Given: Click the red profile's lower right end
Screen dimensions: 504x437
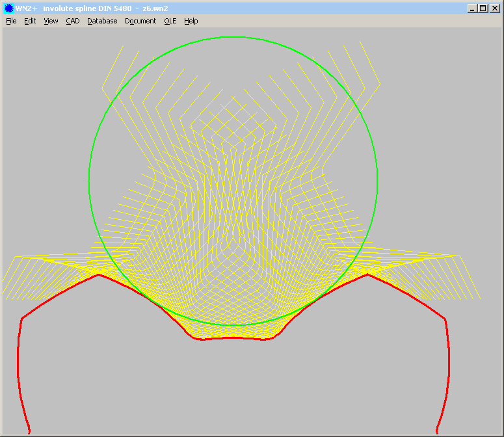Looking at the screenshot, I should coord(437,432).
